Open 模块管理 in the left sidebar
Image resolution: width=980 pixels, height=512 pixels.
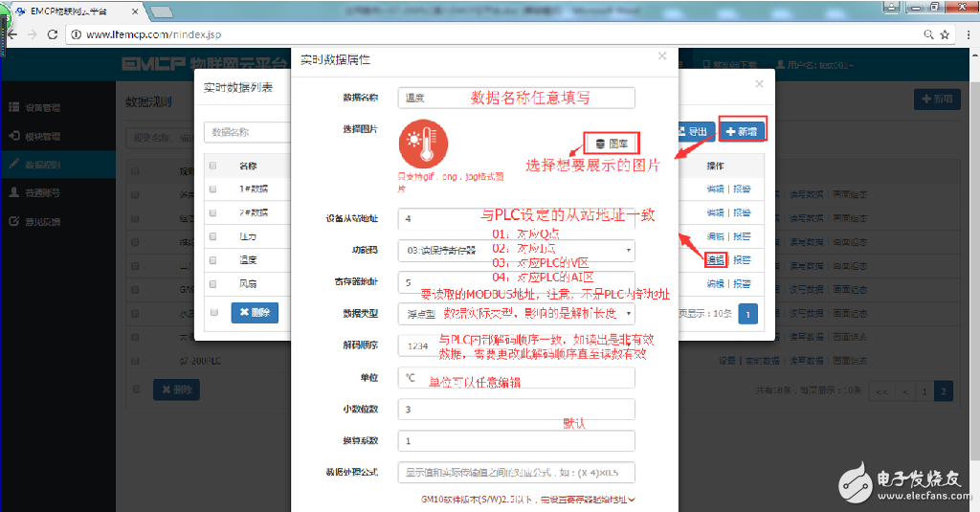pos(42,136)
